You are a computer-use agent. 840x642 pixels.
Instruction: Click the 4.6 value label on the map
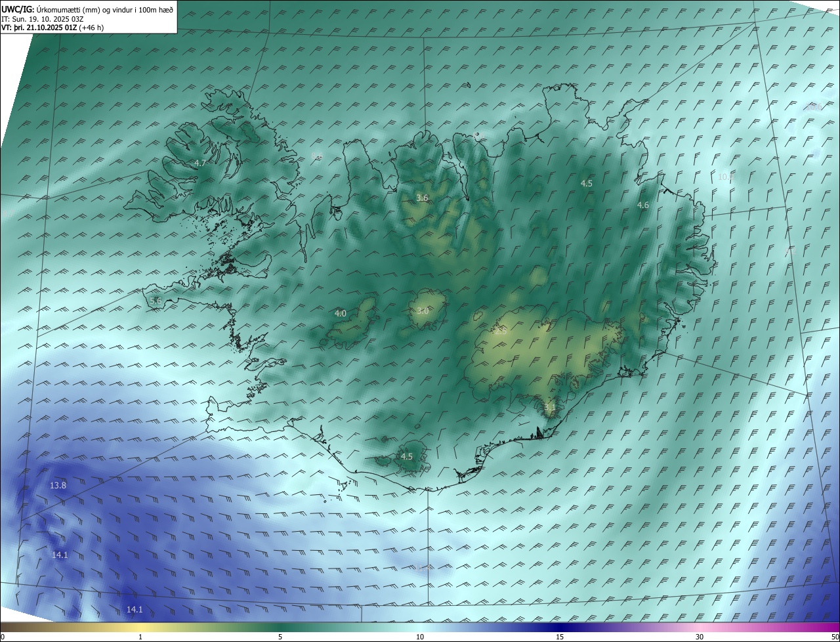point(643,205)
